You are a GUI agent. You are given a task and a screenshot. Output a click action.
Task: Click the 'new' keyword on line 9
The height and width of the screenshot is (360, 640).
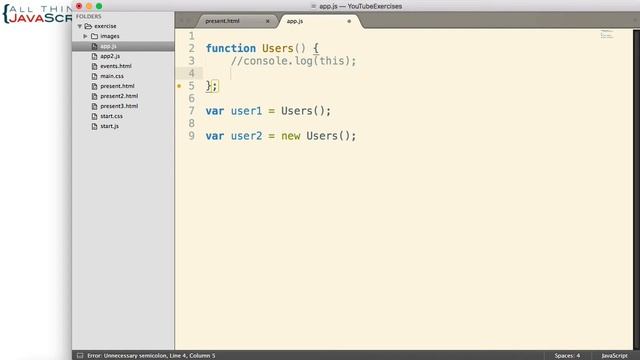tap(291, 136)
